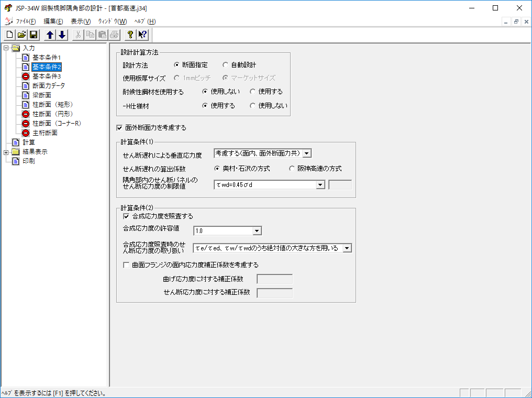Choose 阪神高速の方式 radio option
This screenshot has width=532, height=398.
pos(292,169)
